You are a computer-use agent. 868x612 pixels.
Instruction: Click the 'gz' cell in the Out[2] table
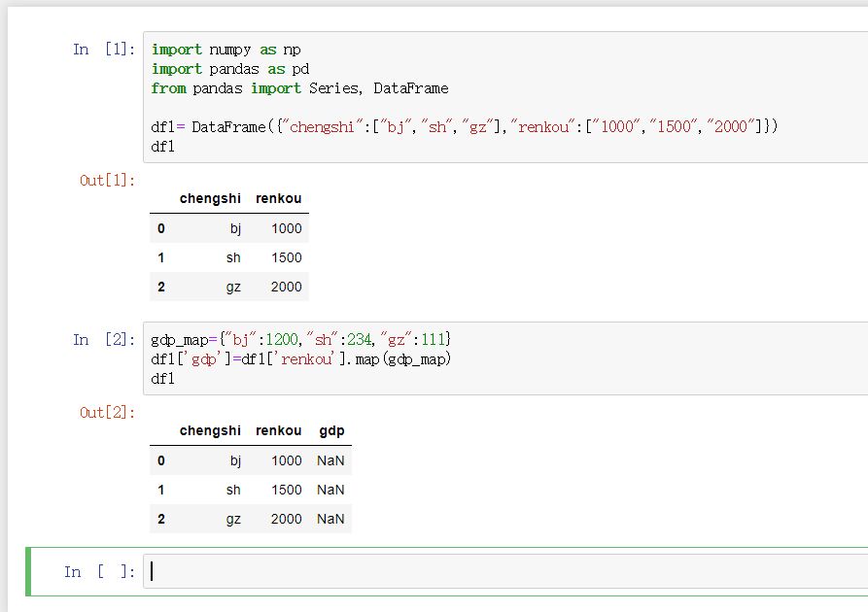[233, 520]
